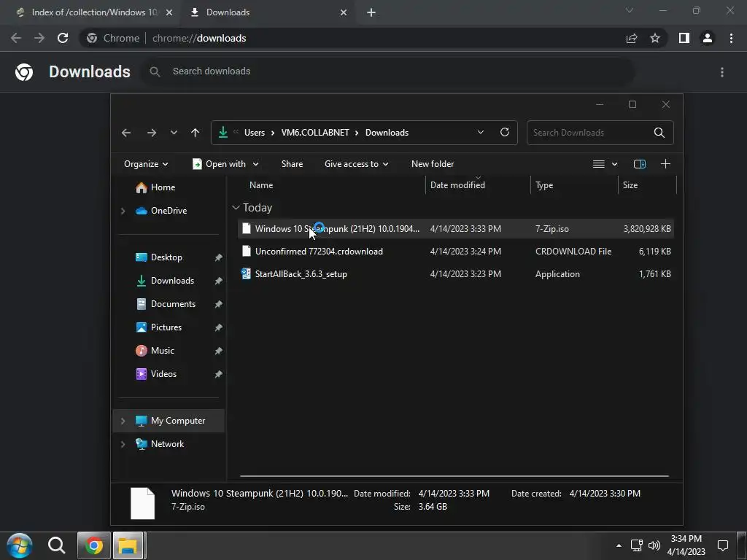Screen dimensions: 747x560
Task: Open Documents in the sidebar
Action: (x=173, y=304)
